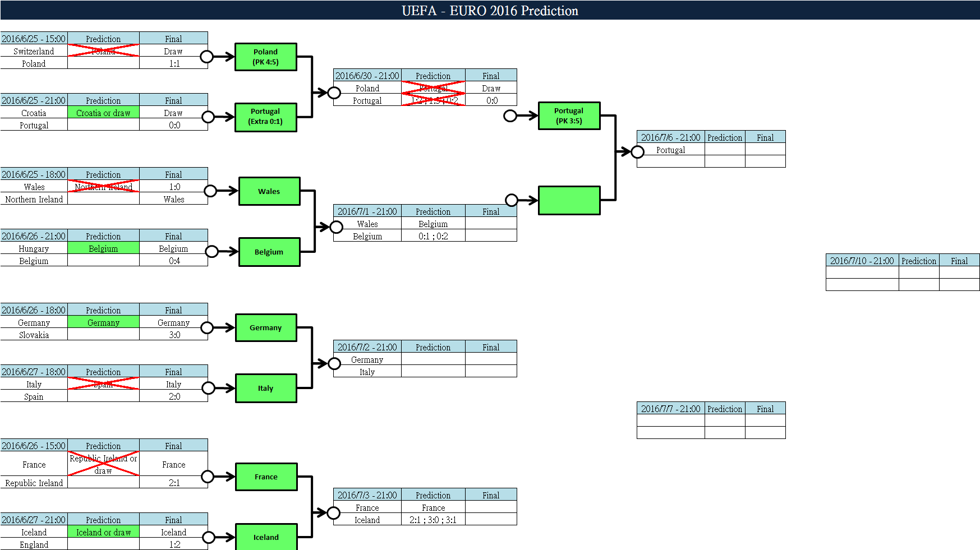
Task: Click the green 'Croatia or draw' prediction cell
Action: tap(103, 113)
